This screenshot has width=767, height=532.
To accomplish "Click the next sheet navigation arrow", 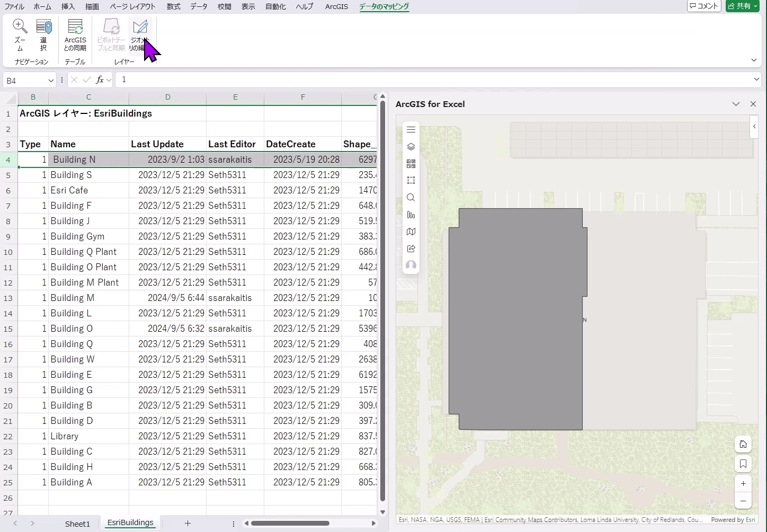I will pyautogui.click(x=32, y=524).
